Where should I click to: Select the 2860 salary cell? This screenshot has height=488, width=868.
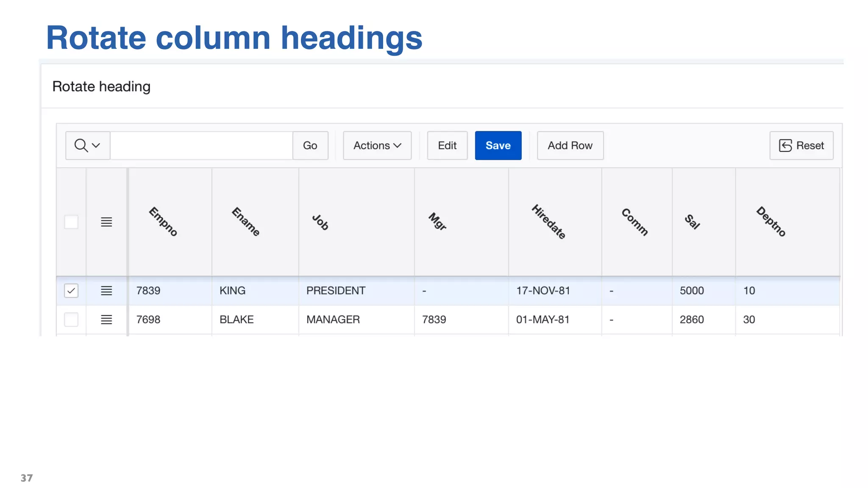tap(704, 319)
